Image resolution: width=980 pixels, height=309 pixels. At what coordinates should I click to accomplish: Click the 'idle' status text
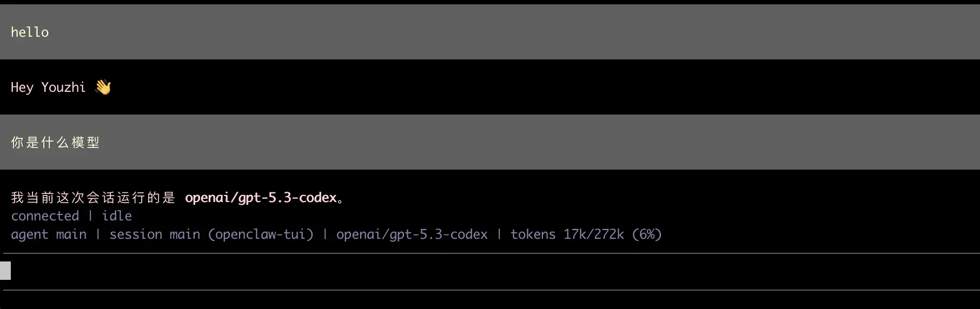(117, 216)
